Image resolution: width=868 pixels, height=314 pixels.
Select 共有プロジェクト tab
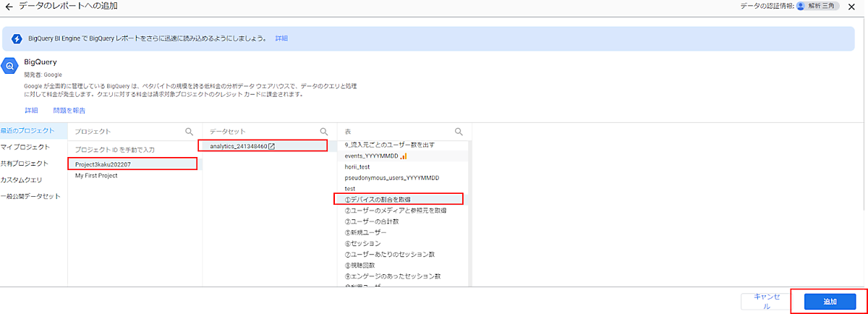(x=33, y=164)
